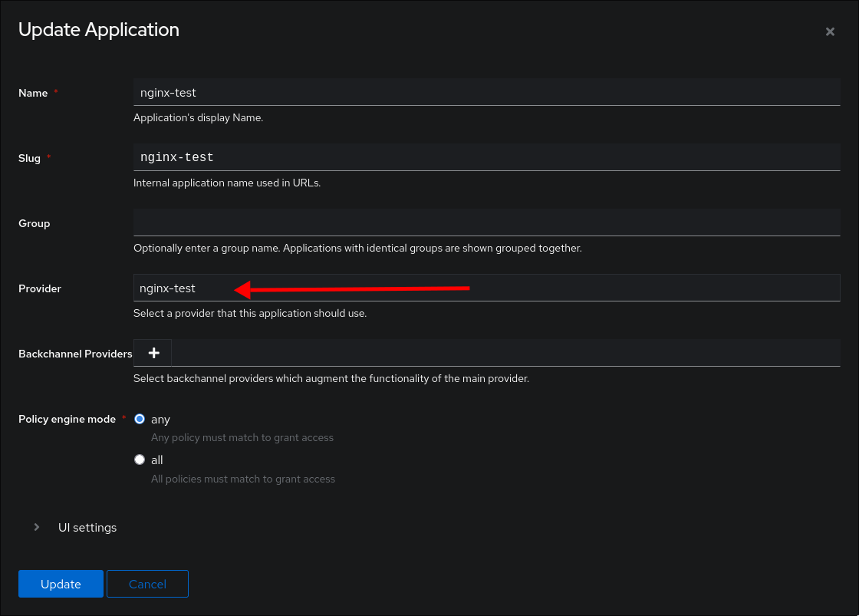The image size is (859, 616).
Task: Click the 'Backchannel Providers' label
Action: pyautogui.click(x=76, y=354)
